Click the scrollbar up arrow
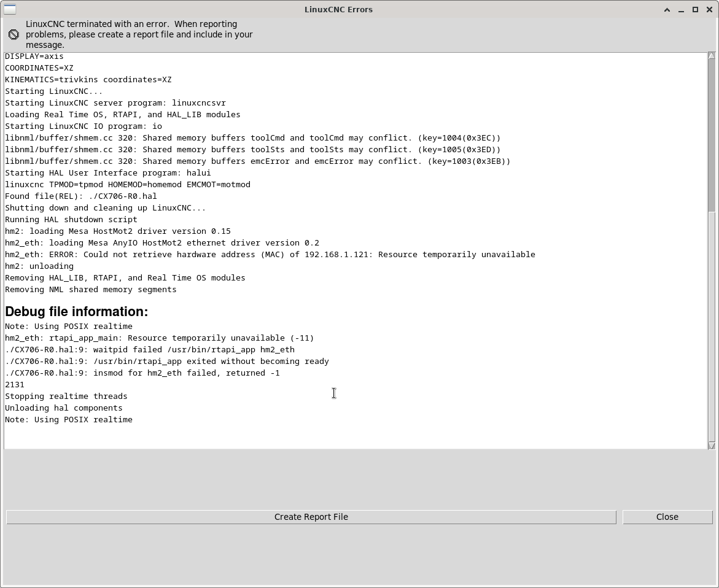The height and width of the screenshot is (588, 719). pyautogui.click(x=712, y=55)
